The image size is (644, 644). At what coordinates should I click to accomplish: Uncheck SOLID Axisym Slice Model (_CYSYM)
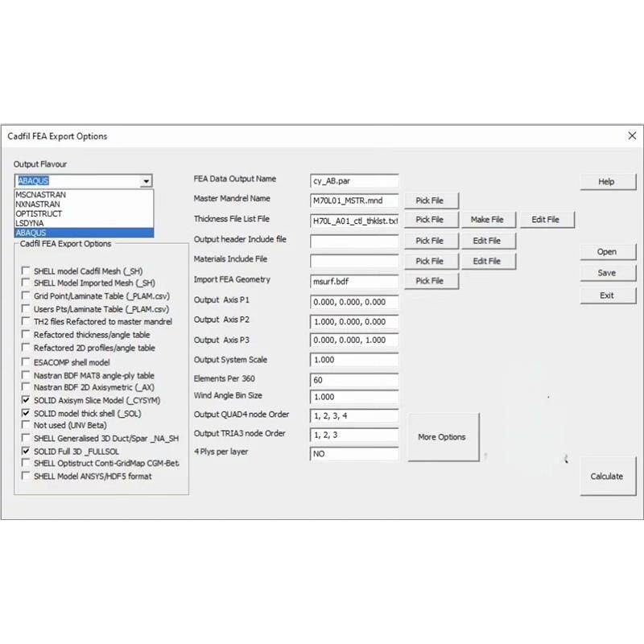coord(26,400)
